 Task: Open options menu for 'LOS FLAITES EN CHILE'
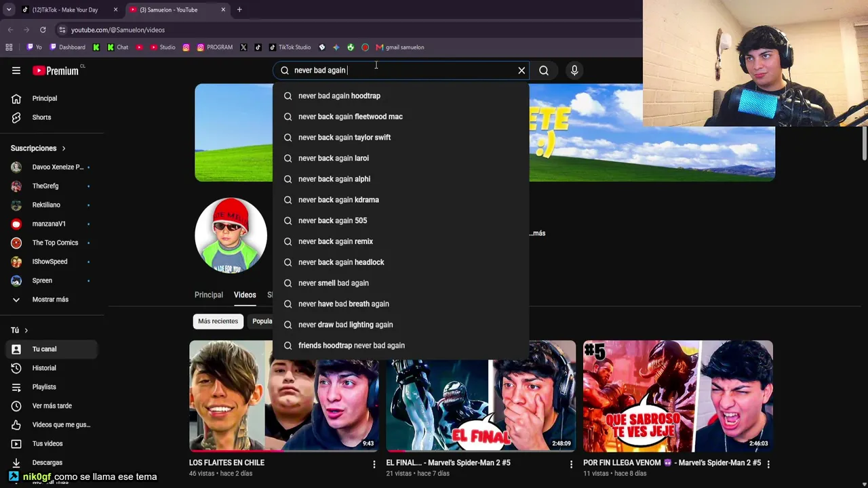(x=374, y=464)
